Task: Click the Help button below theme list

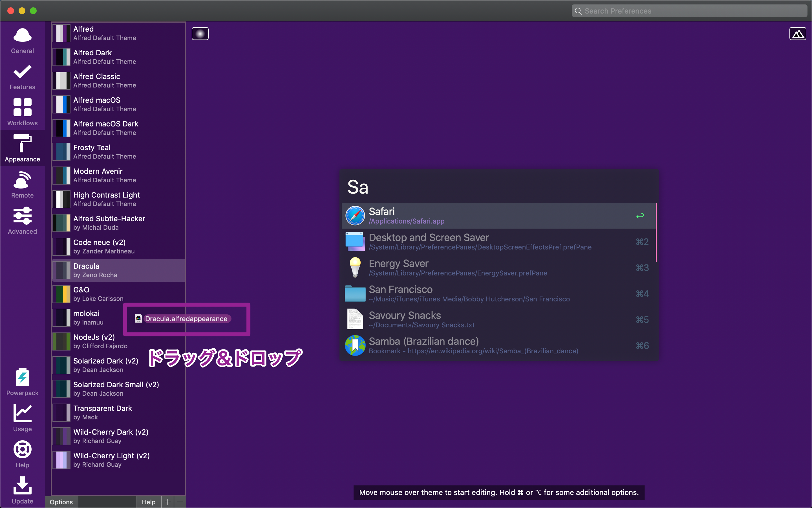Action: 149,502
